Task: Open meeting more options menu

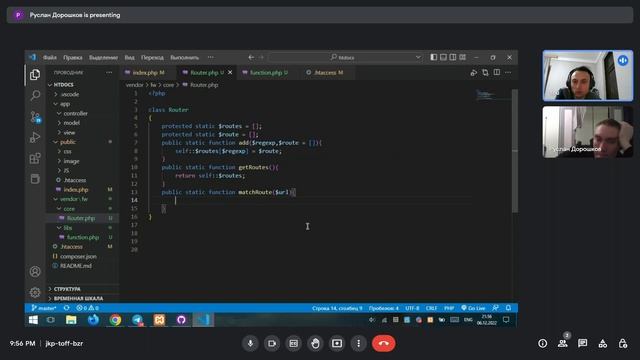Action: click(x=358, y=344)
